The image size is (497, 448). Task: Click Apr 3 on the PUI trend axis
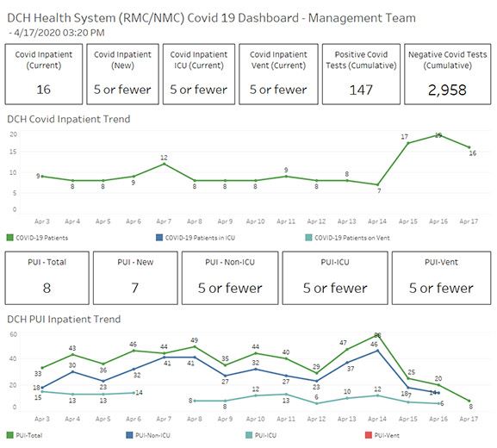[42, 419]
